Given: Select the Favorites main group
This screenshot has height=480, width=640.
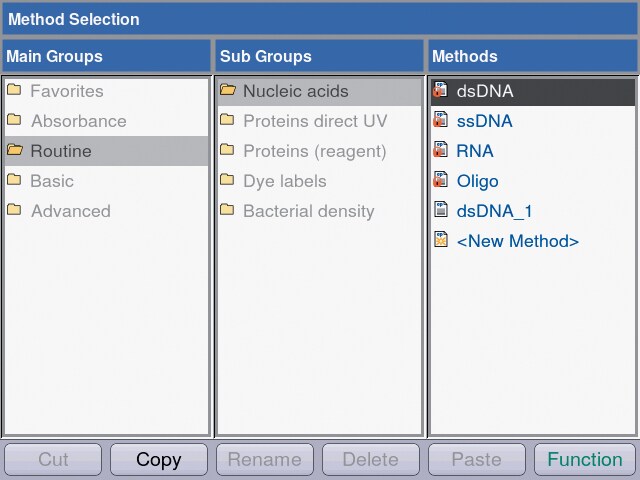Looking at the screenshot, I should [x=107, y=91].
